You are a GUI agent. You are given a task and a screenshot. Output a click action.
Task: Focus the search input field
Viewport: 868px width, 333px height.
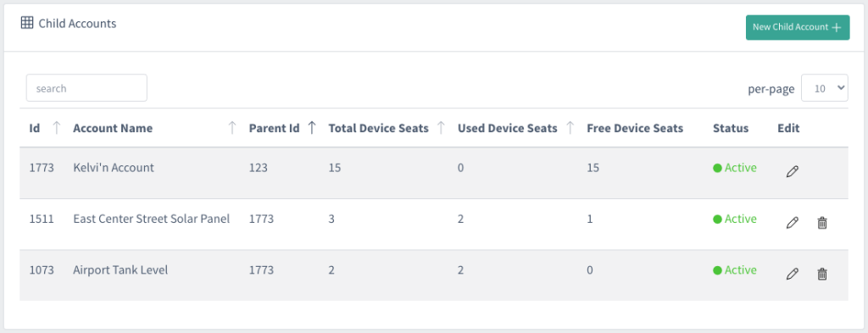[x=86, y=88]
